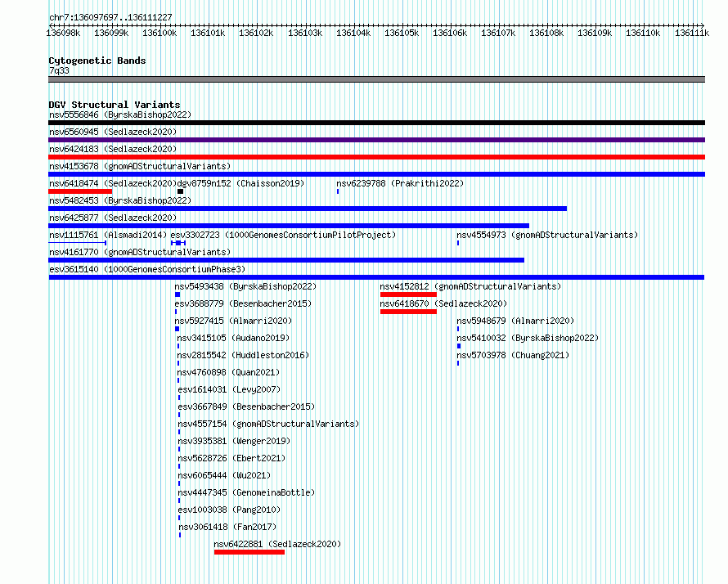Click nsv4557154 (gnomADStructuralVariants) label
This screenshot has width=728, height=584.
coord(268,424)
